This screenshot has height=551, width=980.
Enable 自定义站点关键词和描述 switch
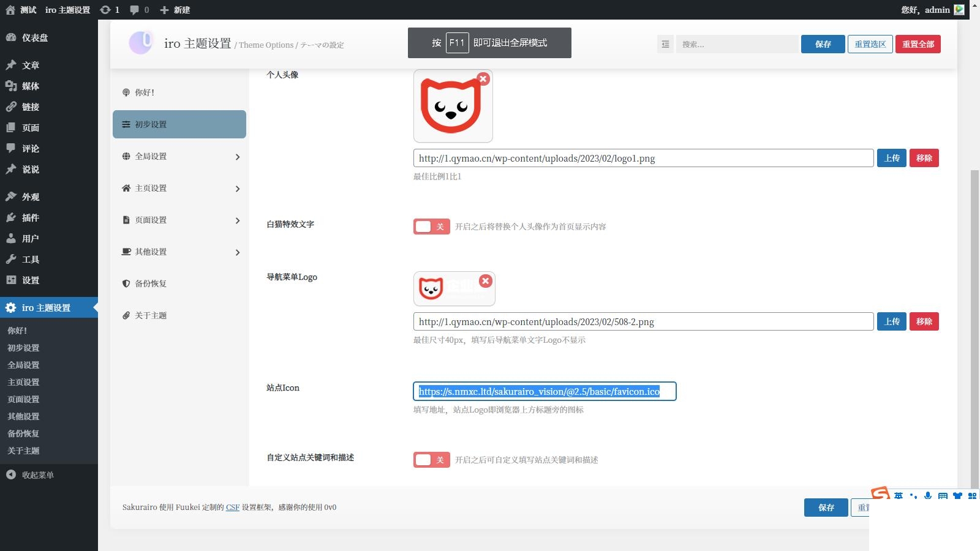[x=431, y=460]
